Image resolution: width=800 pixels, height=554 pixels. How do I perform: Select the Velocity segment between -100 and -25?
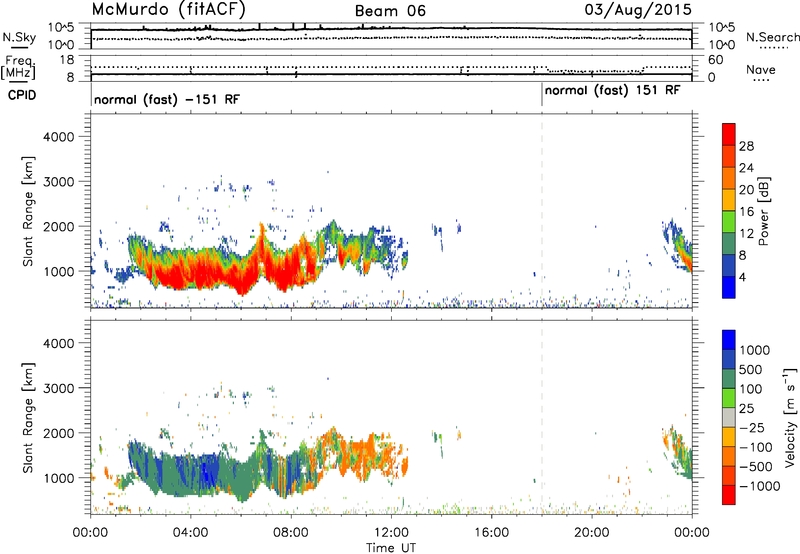point(729,437)
